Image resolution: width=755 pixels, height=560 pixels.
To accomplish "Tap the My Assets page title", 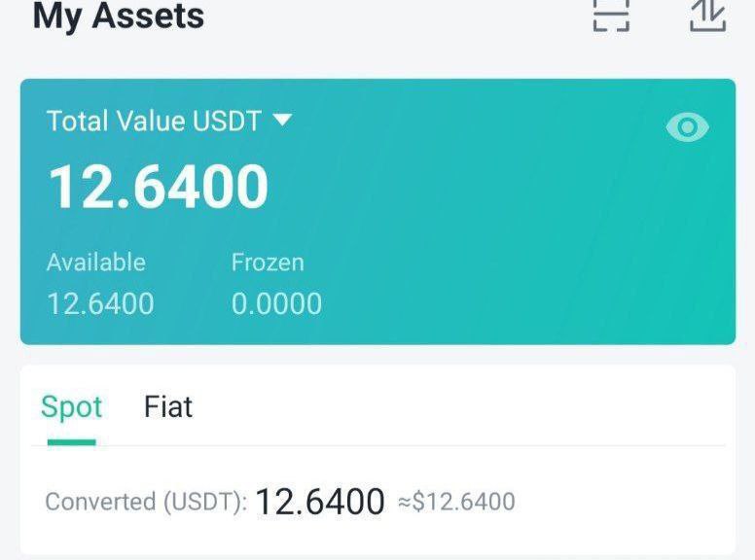I will [x=119, y=17].
